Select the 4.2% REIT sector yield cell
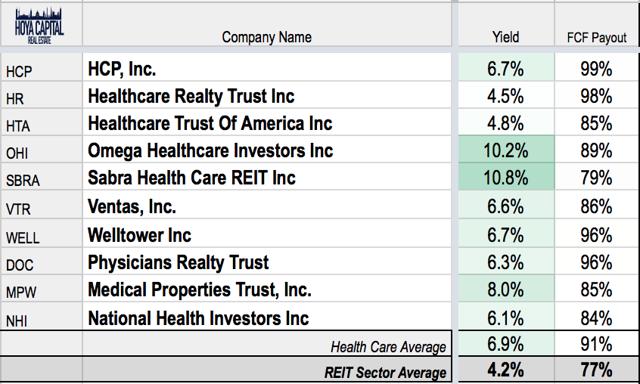640x384 pixels. click(x=506, y=370)
